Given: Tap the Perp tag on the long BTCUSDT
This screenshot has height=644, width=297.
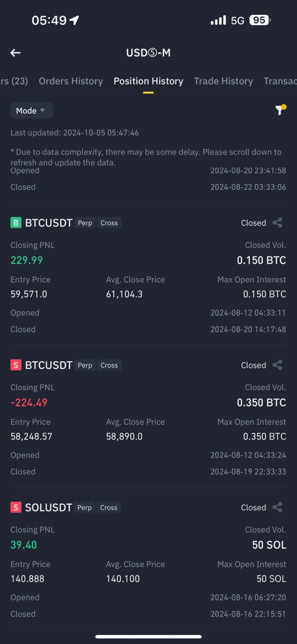Looking at the screenshot, I should pyautogui.click(x=85, y=223).
